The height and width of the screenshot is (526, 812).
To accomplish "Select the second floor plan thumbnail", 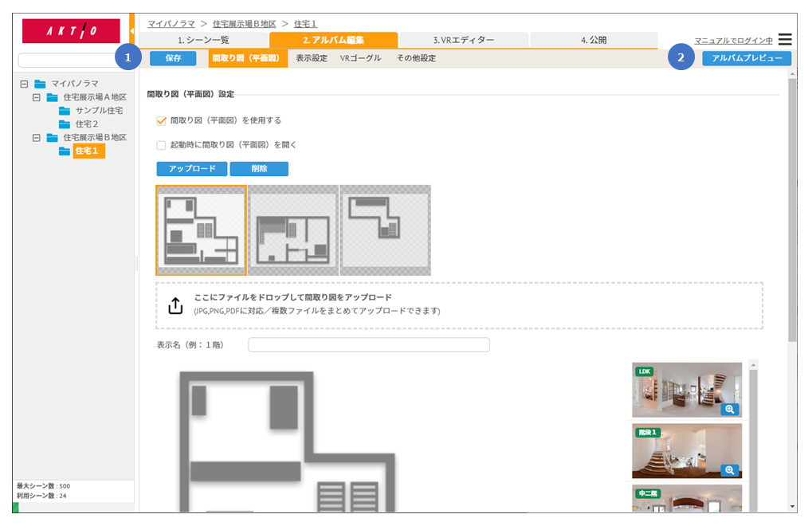I will (x=293, y=230).
